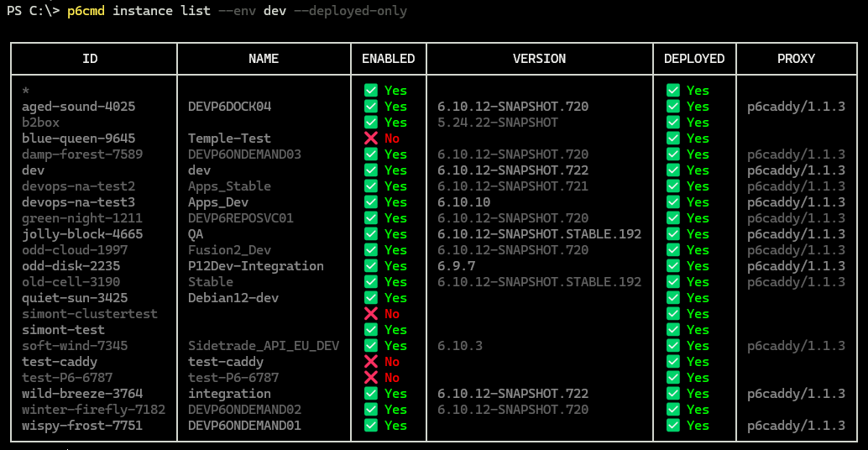Screen dimensions: 868x450
Task: Click the integration name cell
Action: coord(229,394)
